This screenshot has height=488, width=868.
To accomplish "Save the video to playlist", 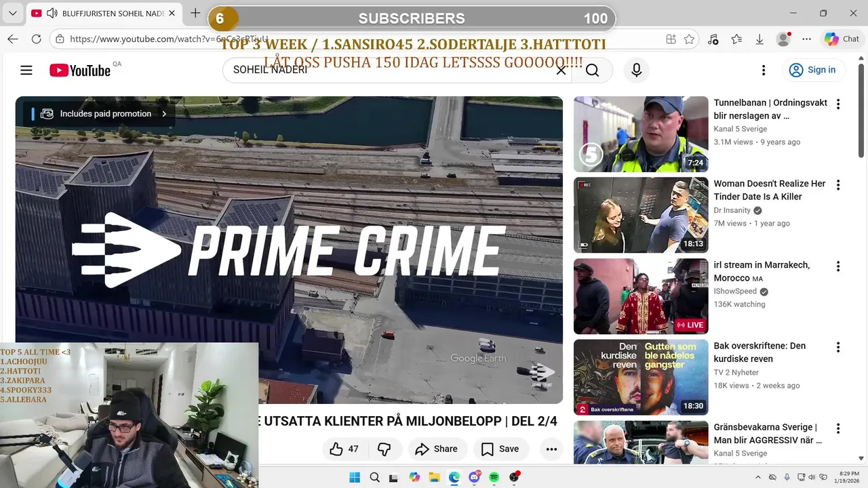I will click(x=500, y=449).
